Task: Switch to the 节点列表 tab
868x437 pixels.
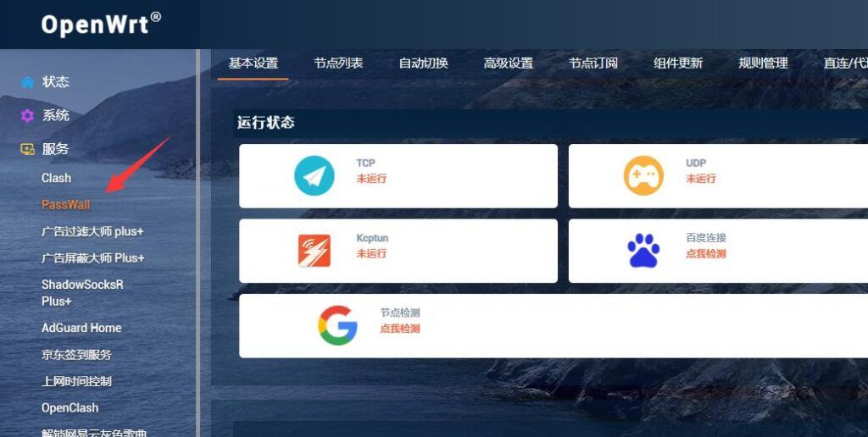Action: [x=338, y=63]
